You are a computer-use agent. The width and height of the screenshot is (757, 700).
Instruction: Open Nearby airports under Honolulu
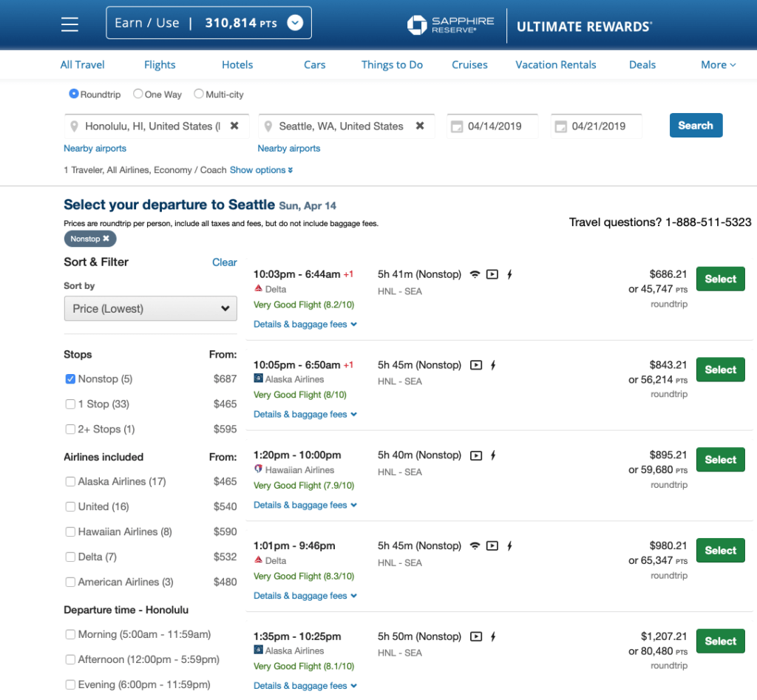tap(95, 149)
